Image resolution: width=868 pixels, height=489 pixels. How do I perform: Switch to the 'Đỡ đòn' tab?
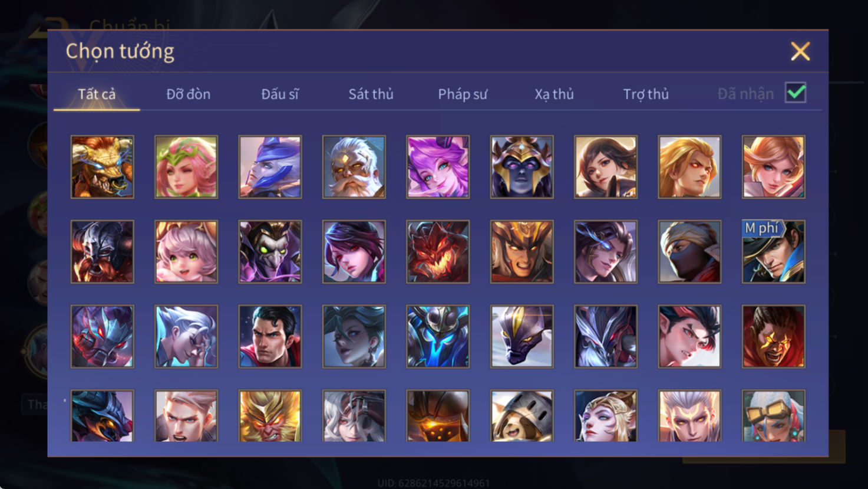coord(188,94)
